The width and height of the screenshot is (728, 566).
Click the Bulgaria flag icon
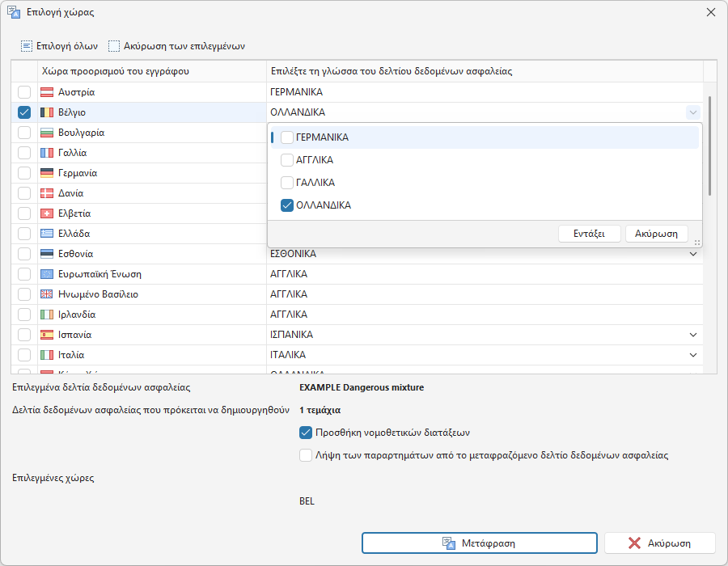(47, 133)
